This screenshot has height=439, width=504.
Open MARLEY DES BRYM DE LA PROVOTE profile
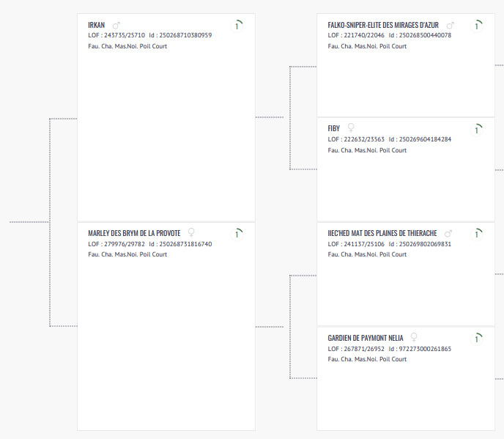click(x=134, y=233)
